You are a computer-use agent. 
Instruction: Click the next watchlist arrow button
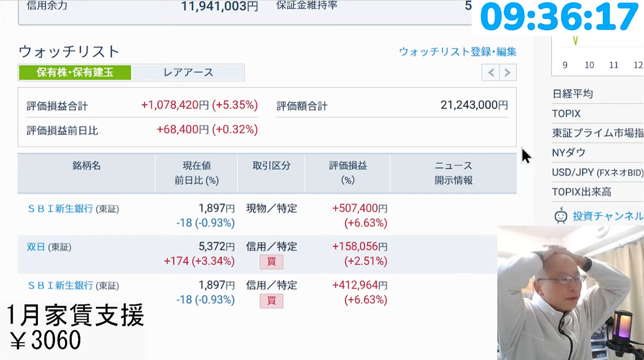click(508, 73)
